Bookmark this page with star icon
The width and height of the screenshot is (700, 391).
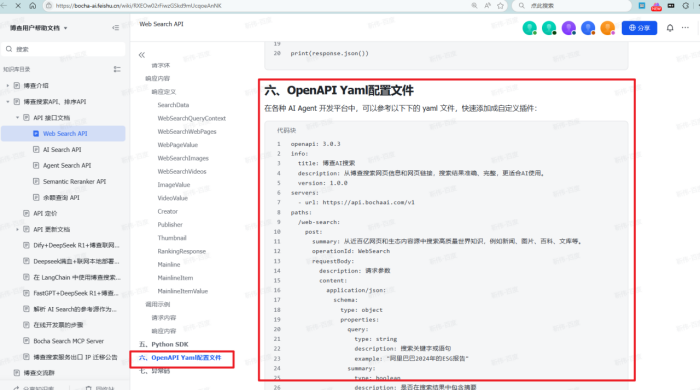(x=500, y=6)
